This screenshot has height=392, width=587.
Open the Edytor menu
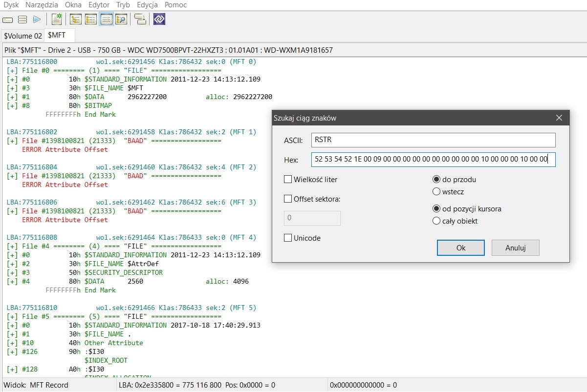tap(99, 5)
